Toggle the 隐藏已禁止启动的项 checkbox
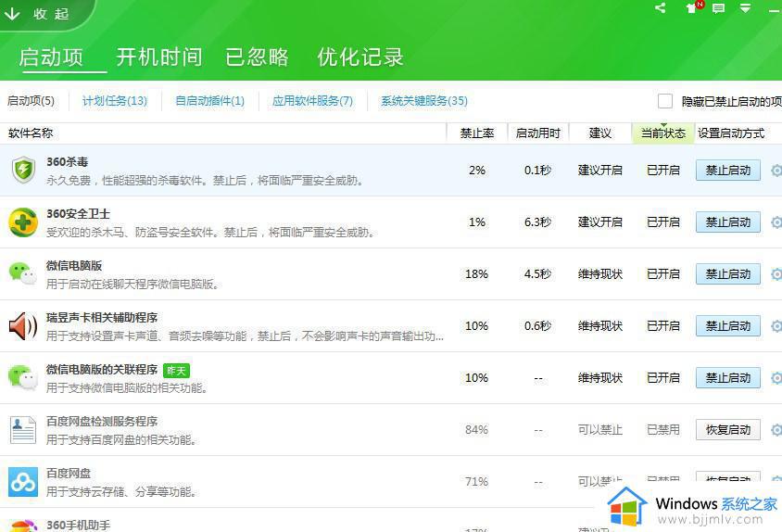The image size is (782, 532). [x=665, y=101]
